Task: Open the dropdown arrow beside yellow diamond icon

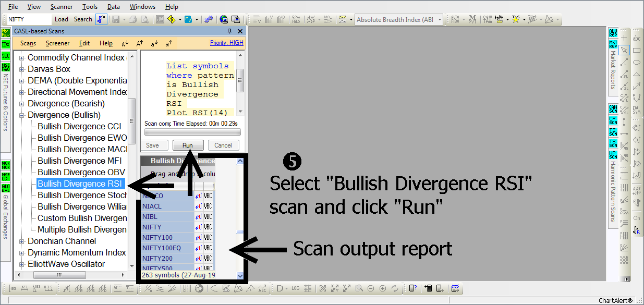Action: tap(180, 19)
